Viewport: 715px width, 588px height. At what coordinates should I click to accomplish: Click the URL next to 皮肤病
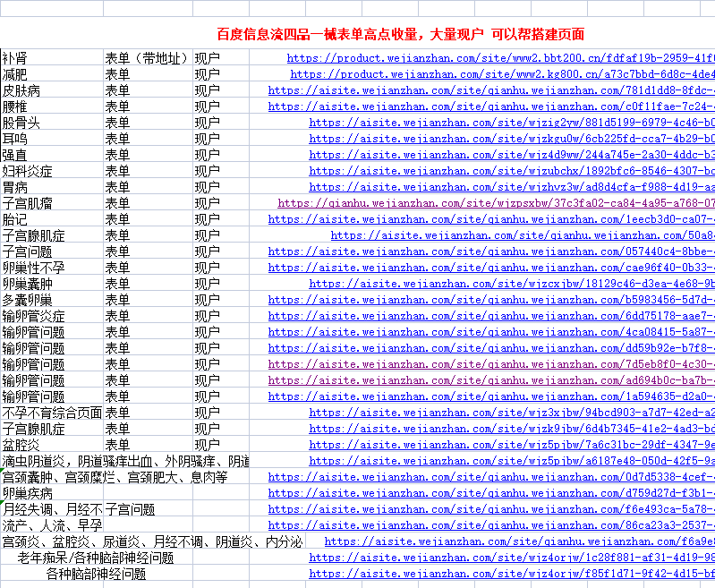click(491, 90)
